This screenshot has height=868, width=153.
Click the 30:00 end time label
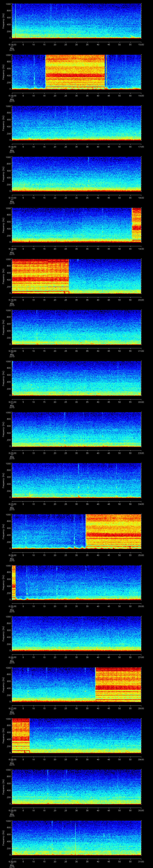[x=141, y=810]
